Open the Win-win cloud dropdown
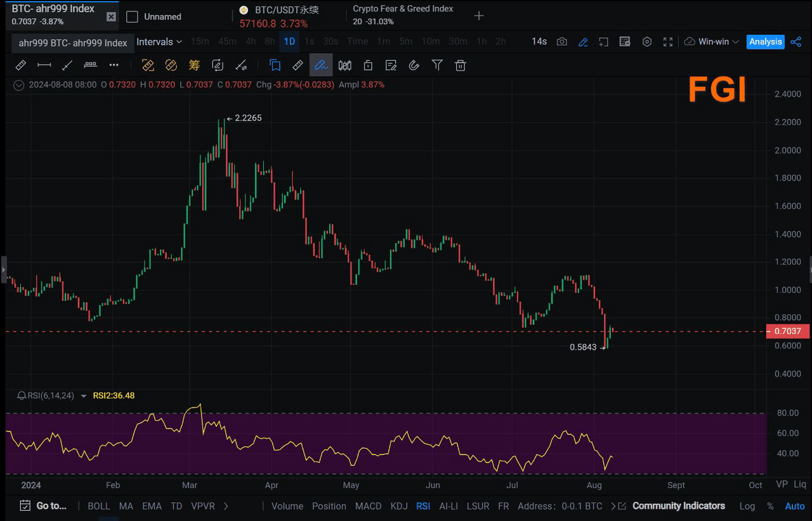This screenshot has width=812, height=521. tap(712, 42)
